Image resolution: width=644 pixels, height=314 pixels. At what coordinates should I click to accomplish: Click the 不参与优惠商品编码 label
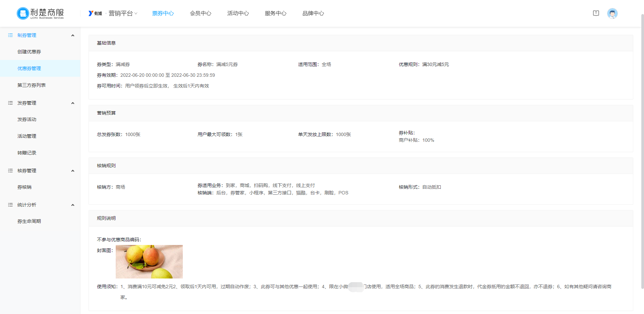pos(119,240)
